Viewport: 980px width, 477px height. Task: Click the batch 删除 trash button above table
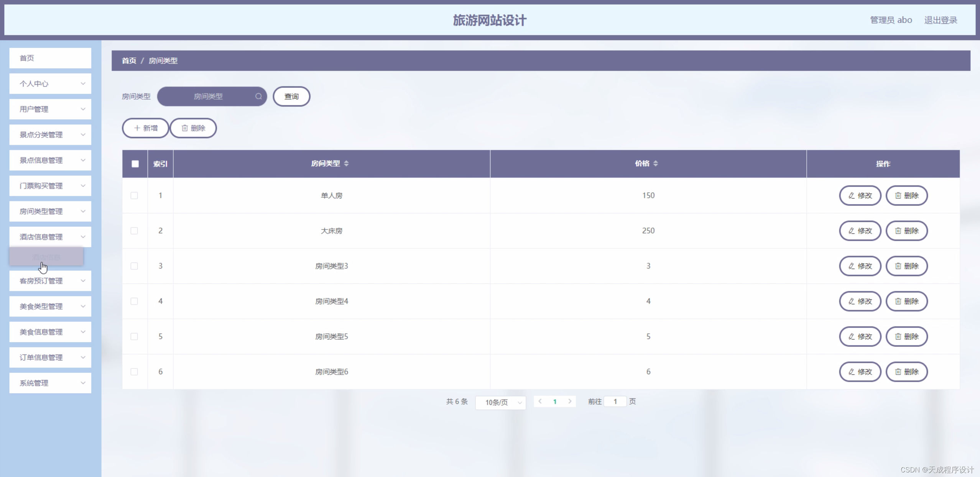click(193, 128)
